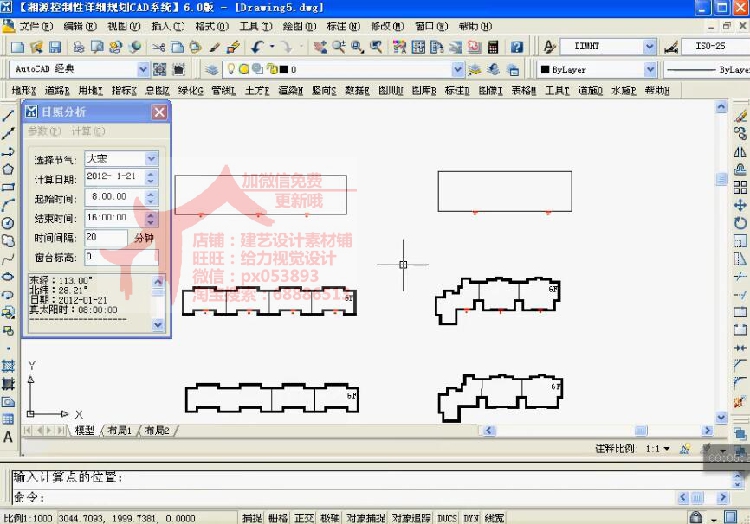
Task: Open the AutoCAD 经典 workspace dropdown
Action: (x=143, y=70)
